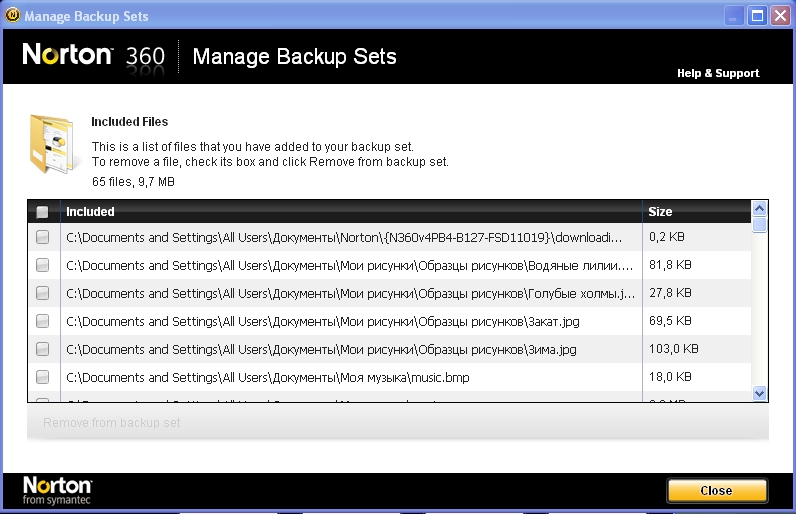Click the scrollbar up arrow
The width and height of the screenshot is (796, 514).
[x=759, y=209]
